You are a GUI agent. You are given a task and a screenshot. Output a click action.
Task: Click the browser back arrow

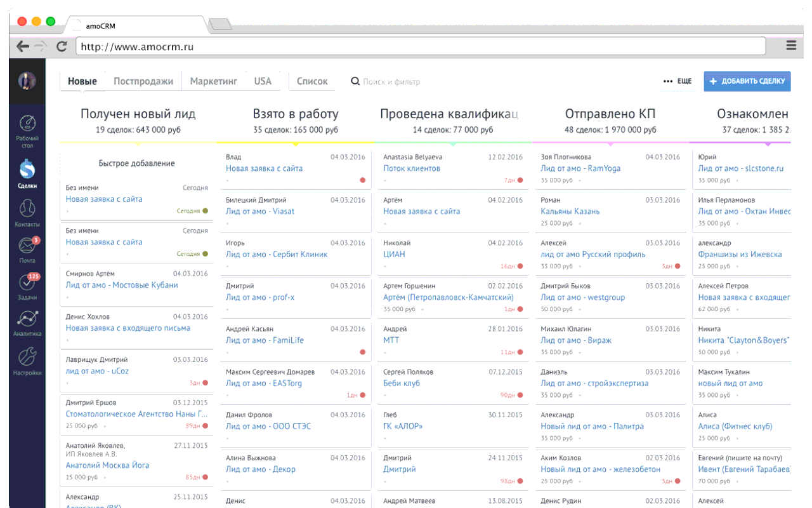pos(23,46)
